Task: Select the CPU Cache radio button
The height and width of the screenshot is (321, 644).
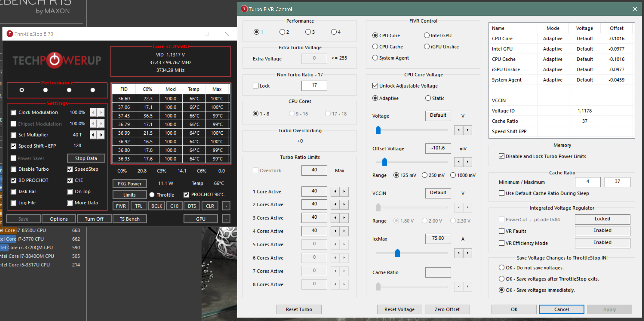Action: 375,46
